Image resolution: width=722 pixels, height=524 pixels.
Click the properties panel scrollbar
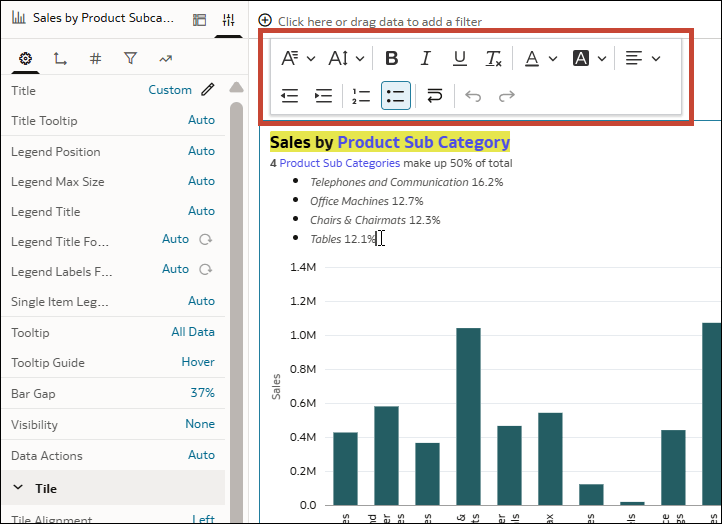236,312
